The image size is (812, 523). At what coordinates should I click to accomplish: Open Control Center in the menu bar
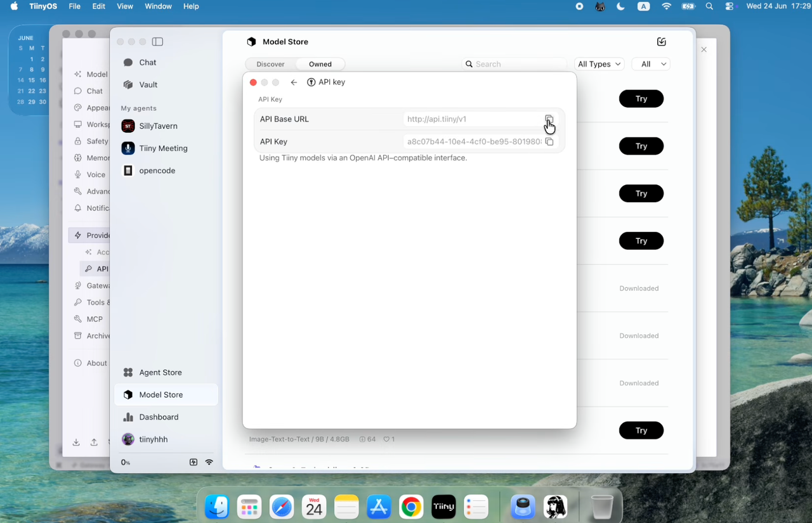coord(730,6)
